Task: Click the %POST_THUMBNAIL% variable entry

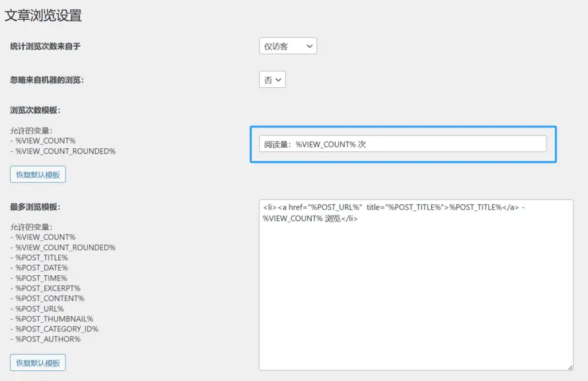Action: pyautogui.click(x=55, y=318)
